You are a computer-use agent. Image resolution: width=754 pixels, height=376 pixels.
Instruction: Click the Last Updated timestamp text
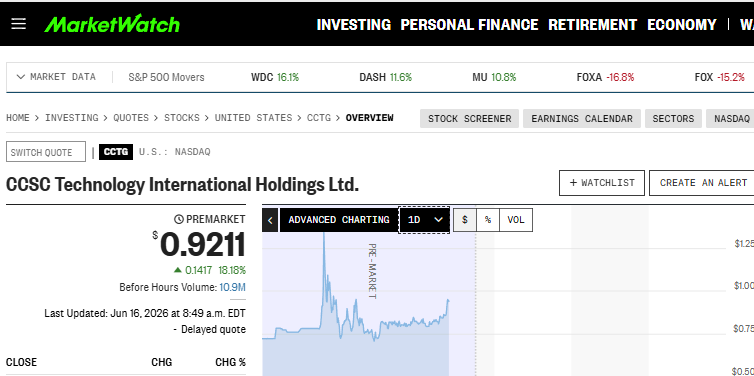point(145,313)
